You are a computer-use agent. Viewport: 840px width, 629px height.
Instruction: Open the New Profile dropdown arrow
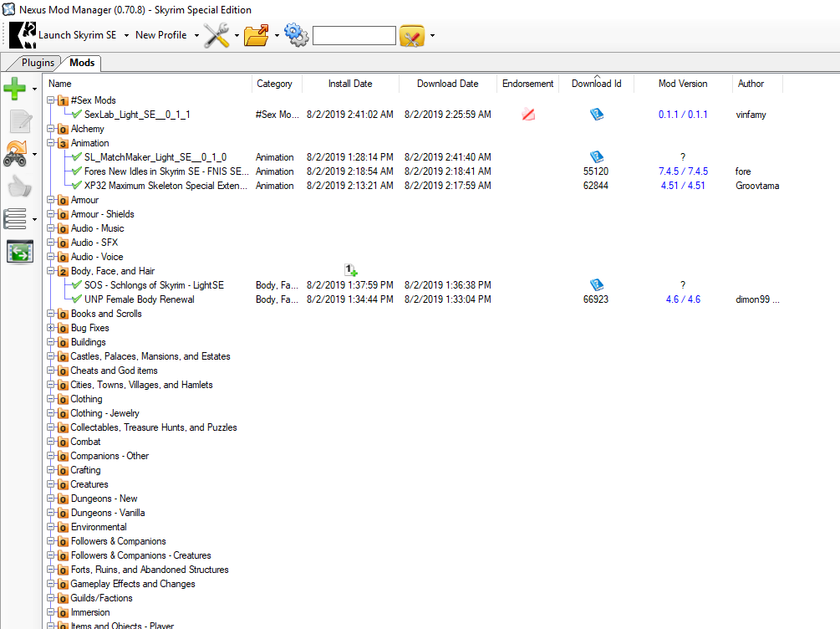[x=196, y=35]
